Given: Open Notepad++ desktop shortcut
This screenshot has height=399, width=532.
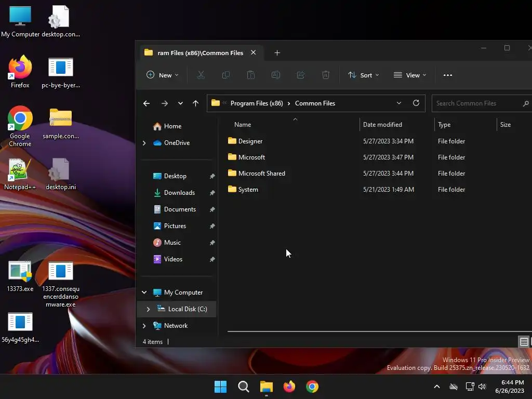Looking at the screenshot, I should coord(20,174).
